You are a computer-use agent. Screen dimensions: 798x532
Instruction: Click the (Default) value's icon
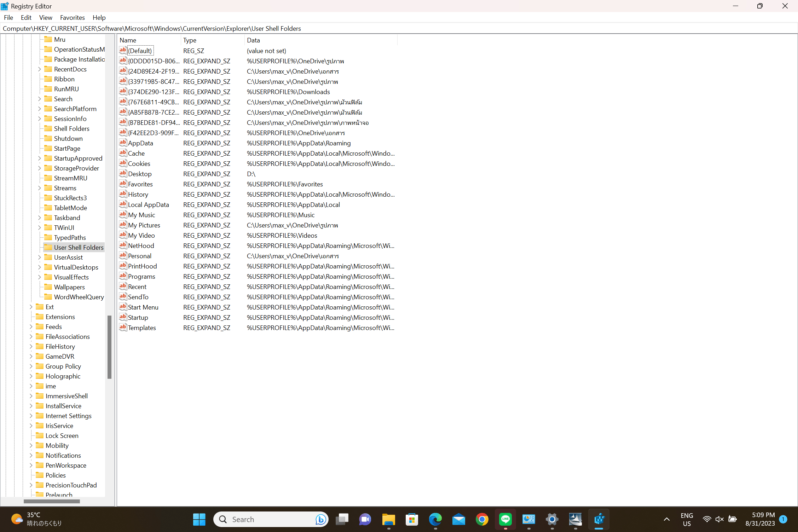[x=123, y=51]
